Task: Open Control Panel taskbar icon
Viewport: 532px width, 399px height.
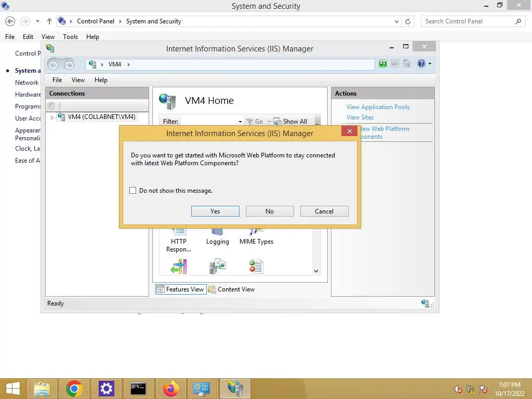Action: click(x=202, y=389)
